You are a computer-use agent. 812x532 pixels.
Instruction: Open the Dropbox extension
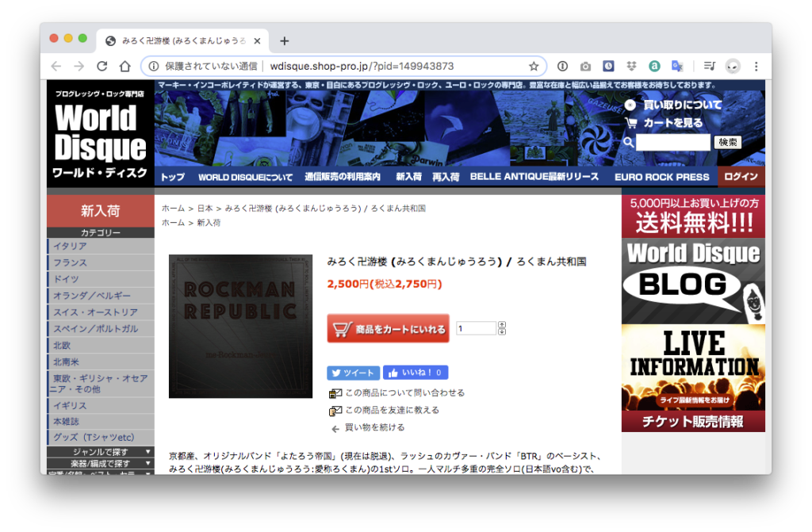[x=631, y=67]
